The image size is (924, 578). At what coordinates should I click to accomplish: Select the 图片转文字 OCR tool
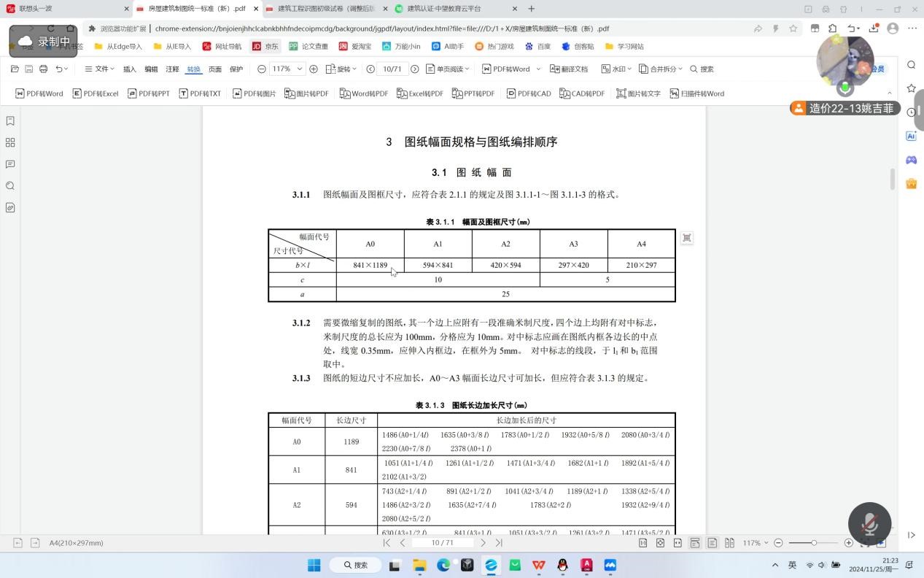638,93
